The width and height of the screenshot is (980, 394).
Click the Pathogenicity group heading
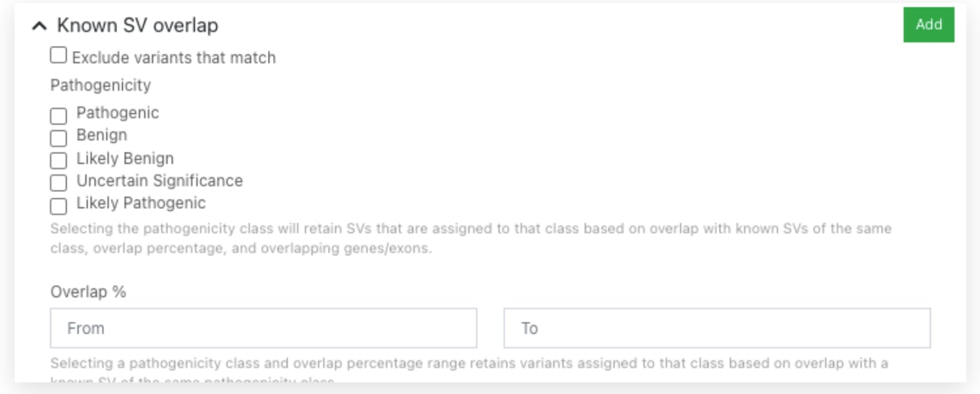100,85
